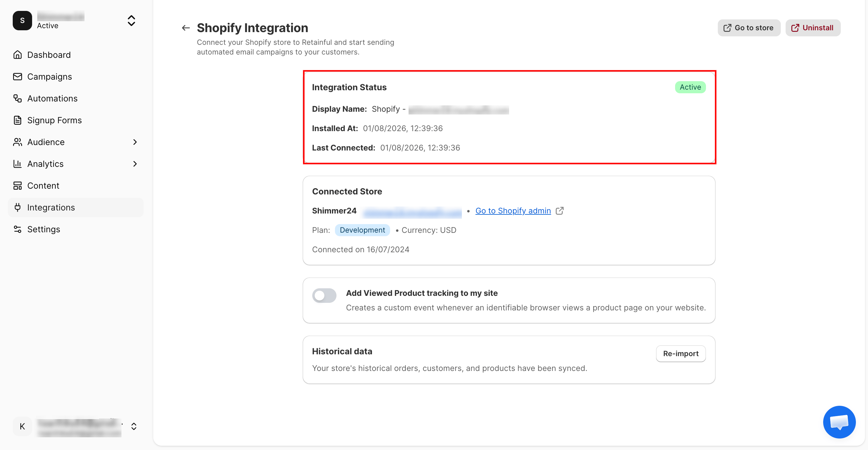Expand the Audience submenu arrow
The height and width of the screenshot is (450, 868).
click(x=135, y=142)
